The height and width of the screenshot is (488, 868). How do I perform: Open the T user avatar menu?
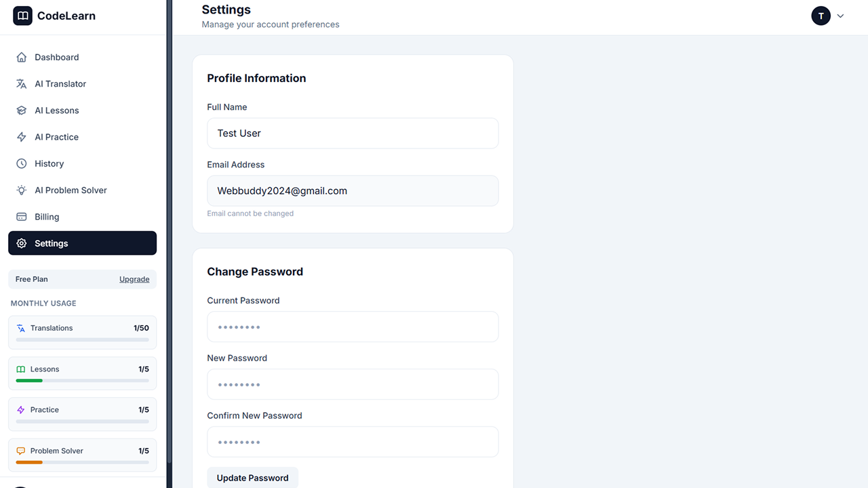coord(821,16)
